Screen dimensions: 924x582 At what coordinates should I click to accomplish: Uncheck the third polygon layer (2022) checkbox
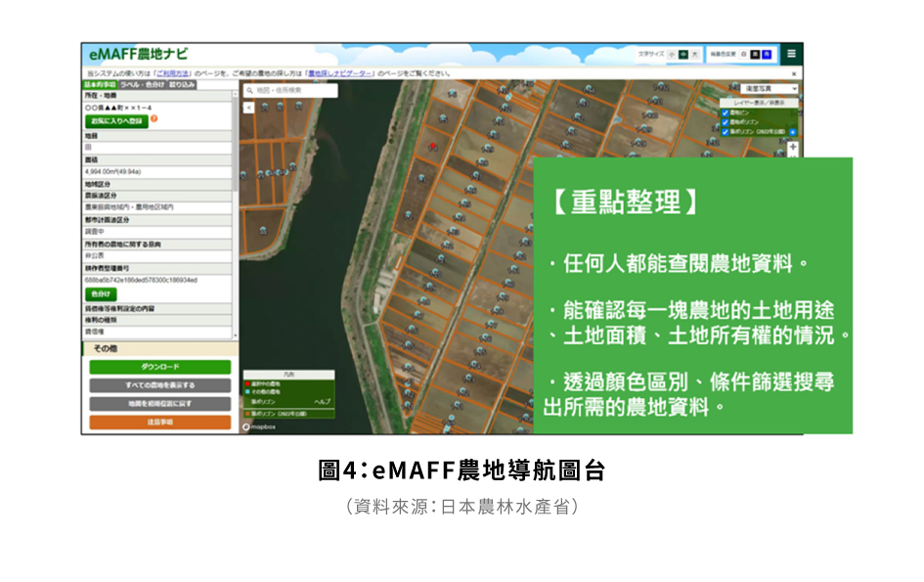click(725, 132)
